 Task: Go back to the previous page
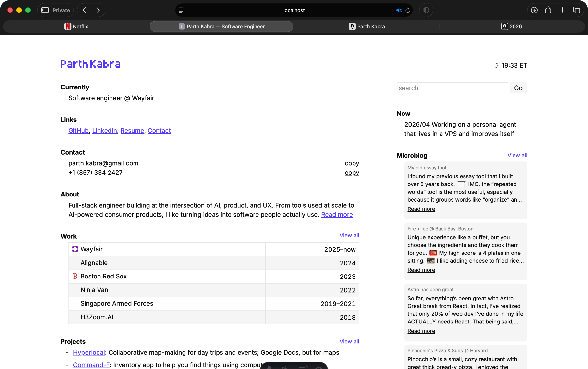(85, 10)
